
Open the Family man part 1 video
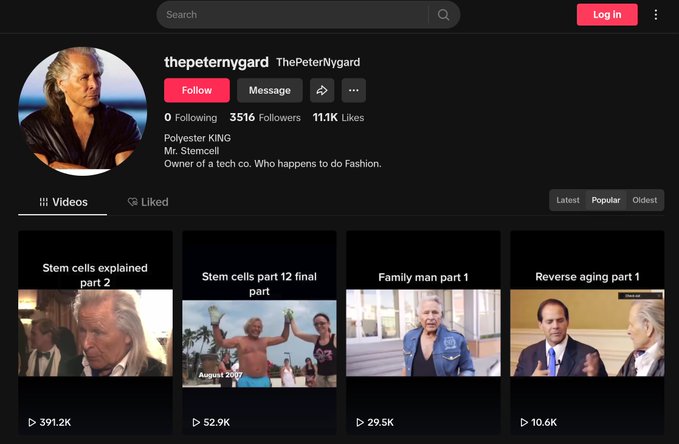tap(423, 332)
